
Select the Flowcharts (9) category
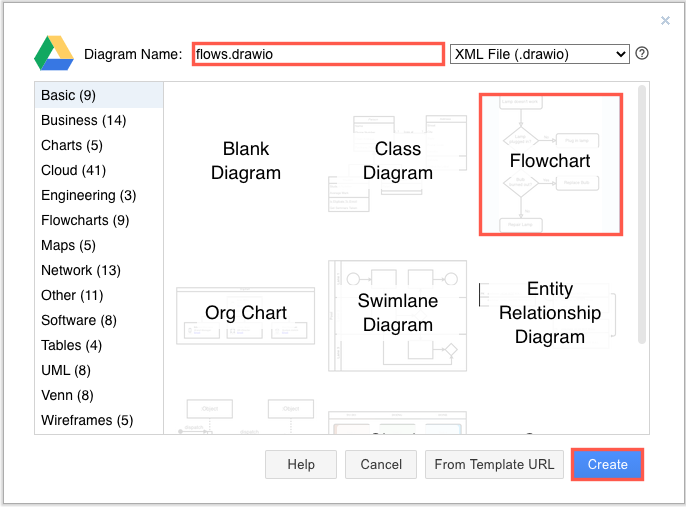[x=99, y=220]
